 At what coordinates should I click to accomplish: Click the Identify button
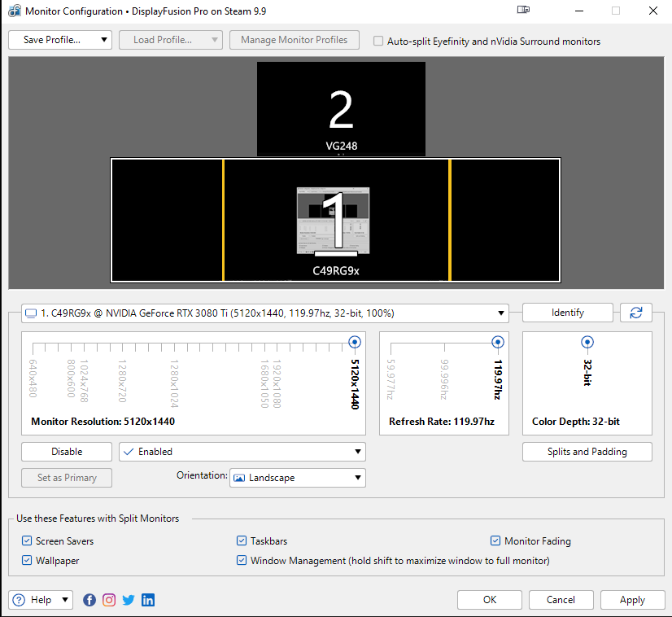click(x=567, y=313)
